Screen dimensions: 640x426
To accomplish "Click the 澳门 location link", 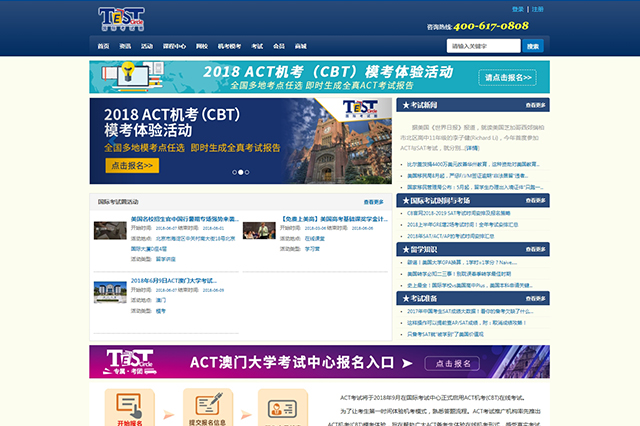I will point(161,300).
